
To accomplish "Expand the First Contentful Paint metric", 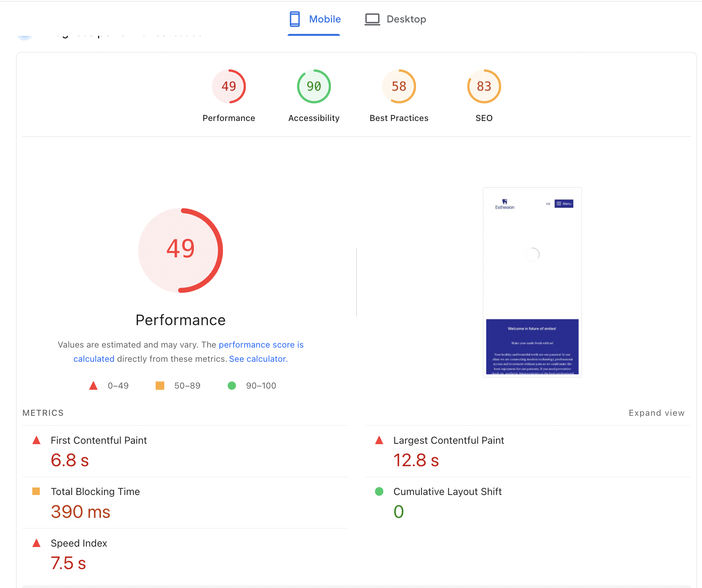I will coord(98,440).
